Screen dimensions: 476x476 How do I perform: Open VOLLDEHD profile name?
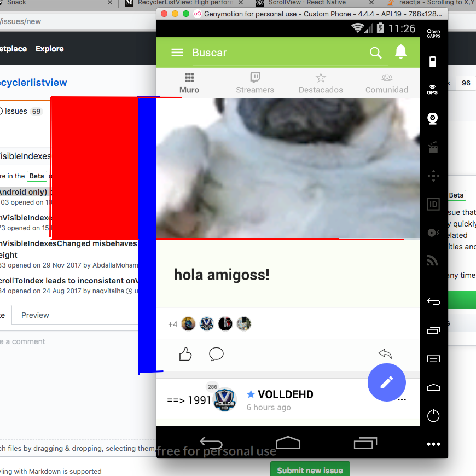click(x=286, y=394)
